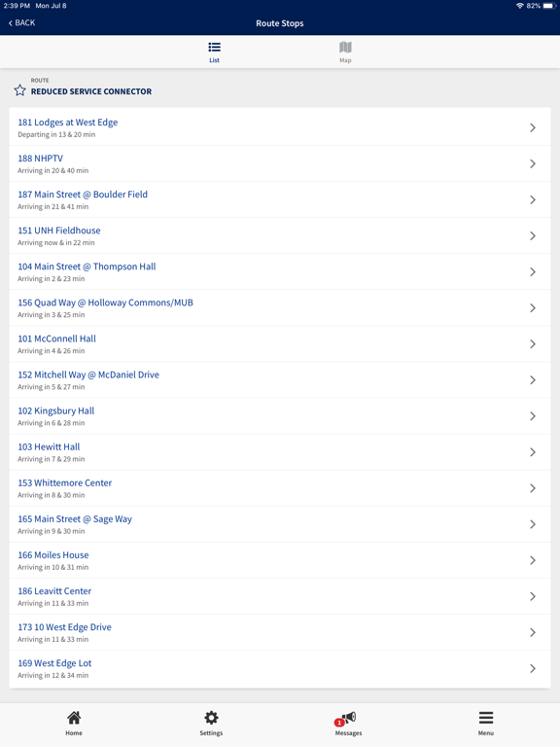Open stop 187 Main Street @ Boulder Field
The height and width of the screenshot is (747, 560).
[280, 199]
